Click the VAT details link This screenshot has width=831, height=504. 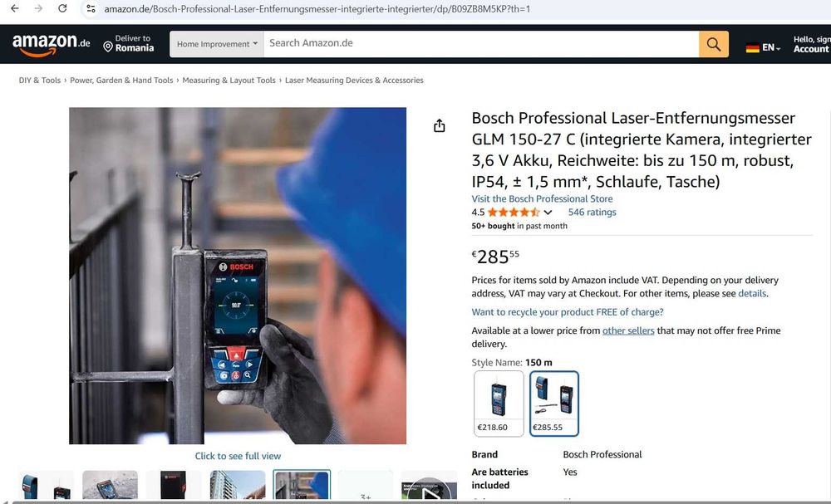pyautogui.click(x=752, y=293)
